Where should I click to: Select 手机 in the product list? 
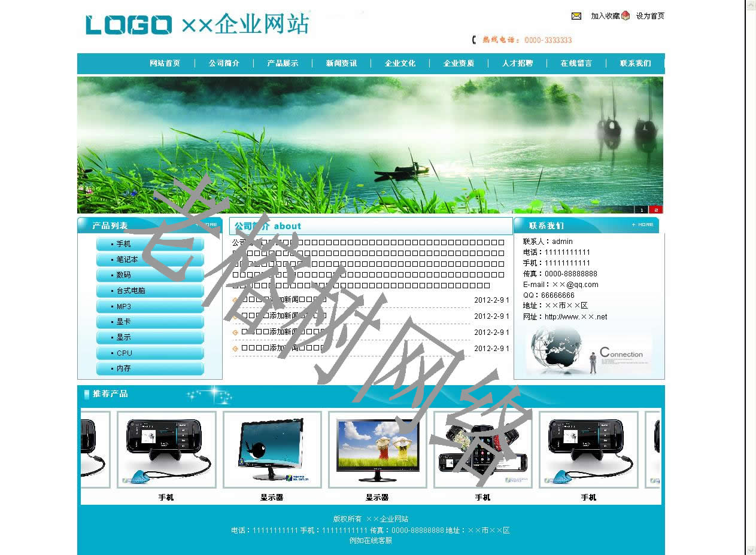(150, 244)
